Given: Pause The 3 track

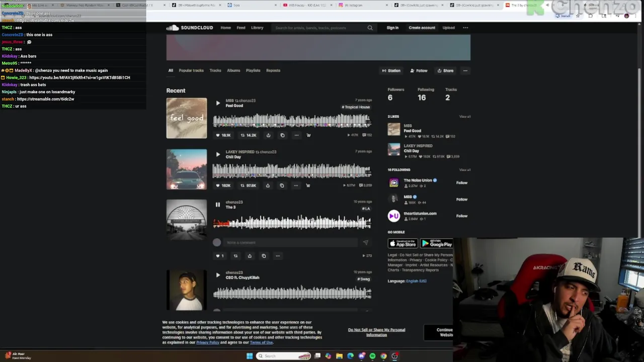Looking at the screenshot, I should (x=218, y=205).
